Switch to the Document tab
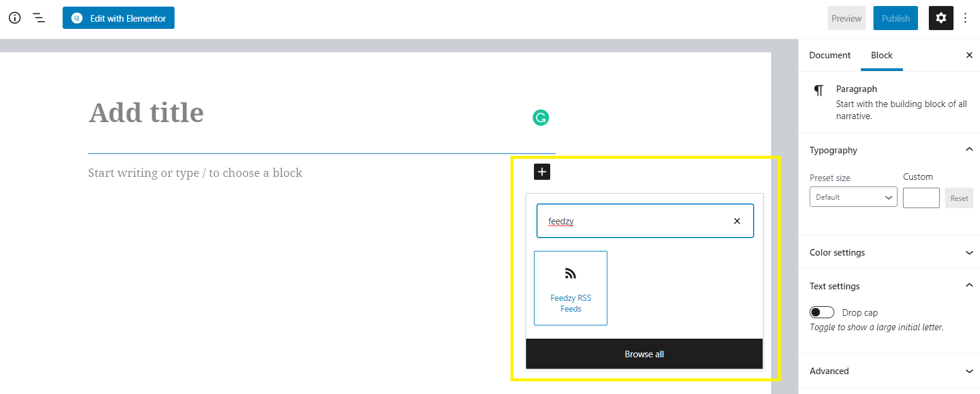980x394 pixels. [x=830, y=55]
